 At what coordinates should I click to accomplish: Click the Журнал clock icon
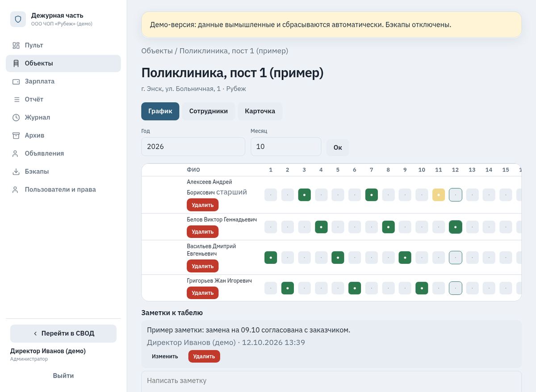pyautogui.click(x=16, y=117)
